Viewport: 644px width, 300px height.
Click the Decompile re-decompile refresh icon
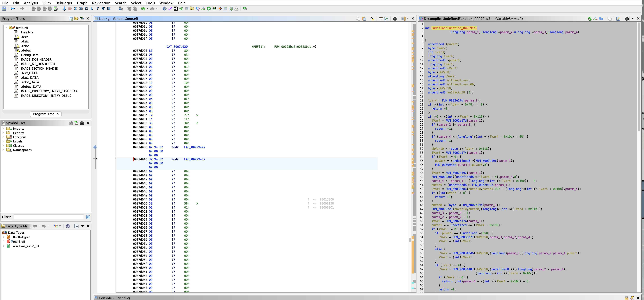(x=590, y=19)
